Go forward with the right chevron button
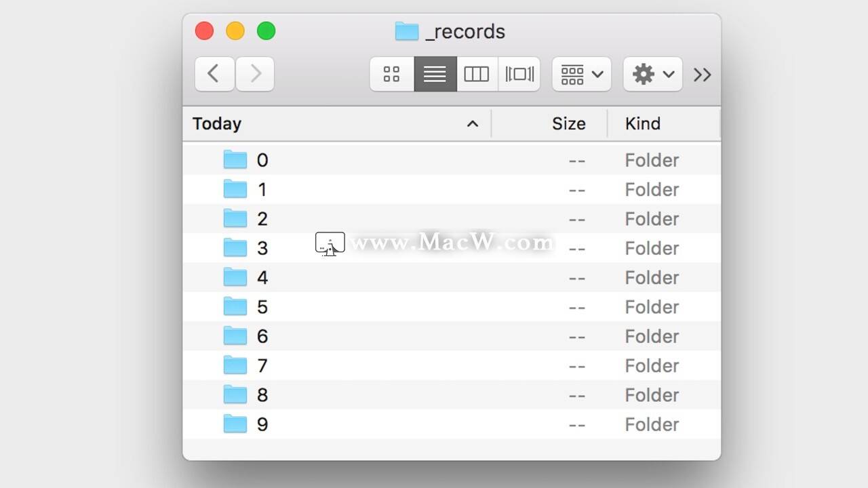Screen dimensions: 868x488 255,74
